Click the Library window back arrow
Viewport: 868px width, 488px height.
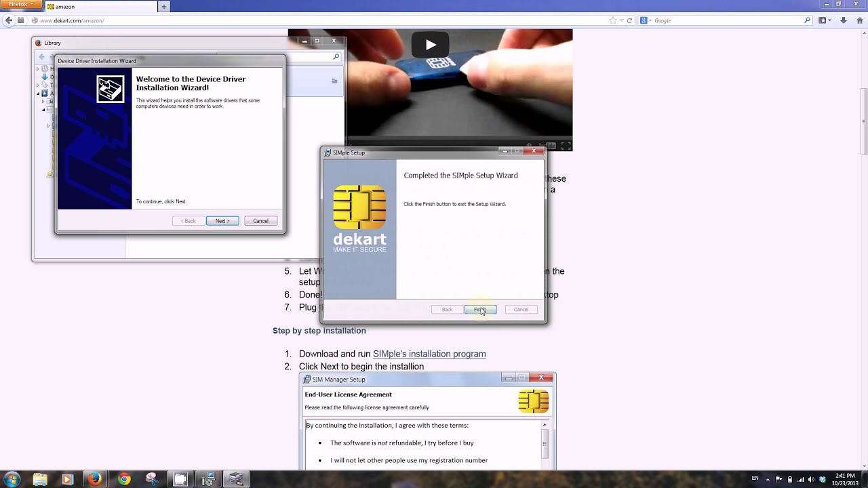click(42, 57)
